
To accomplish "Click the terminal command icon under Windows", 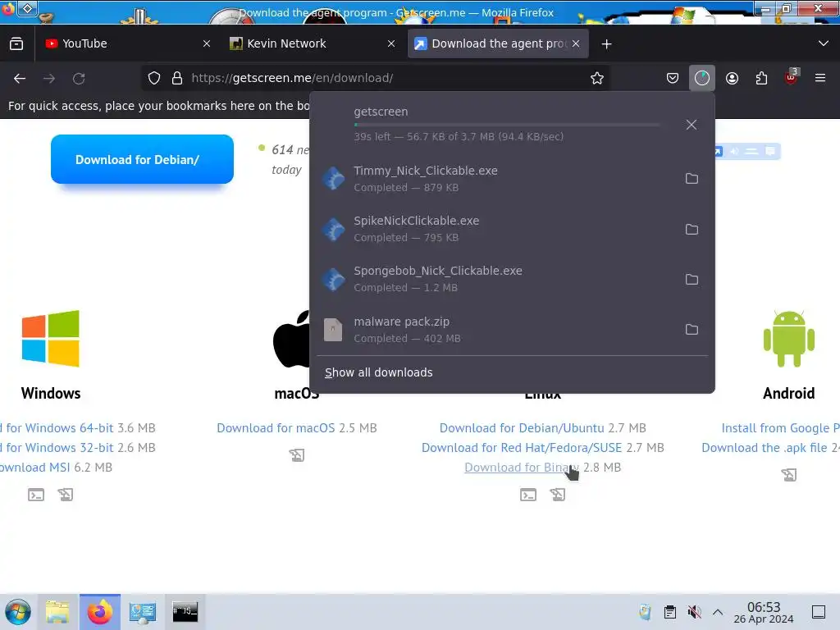I will point(36,495).
